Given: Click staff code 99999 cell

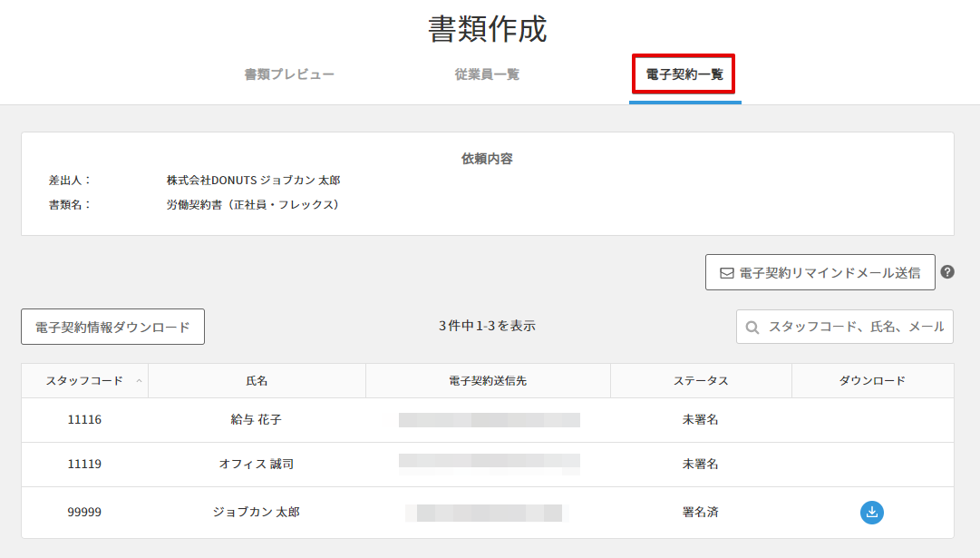Looking at the screenshot, I should [x=84, y=513].
